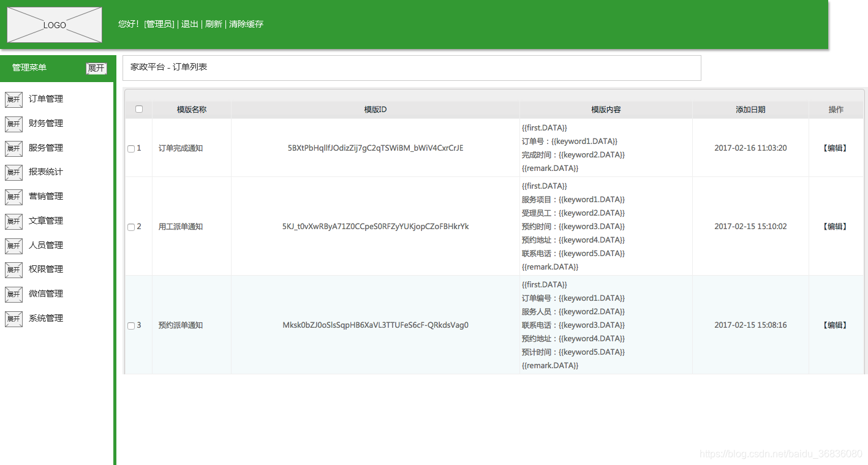The height and width of the screenshot is (465, 868).
Task: Click date 2017-02-15 15:08:16
Action: click(750, 325)
